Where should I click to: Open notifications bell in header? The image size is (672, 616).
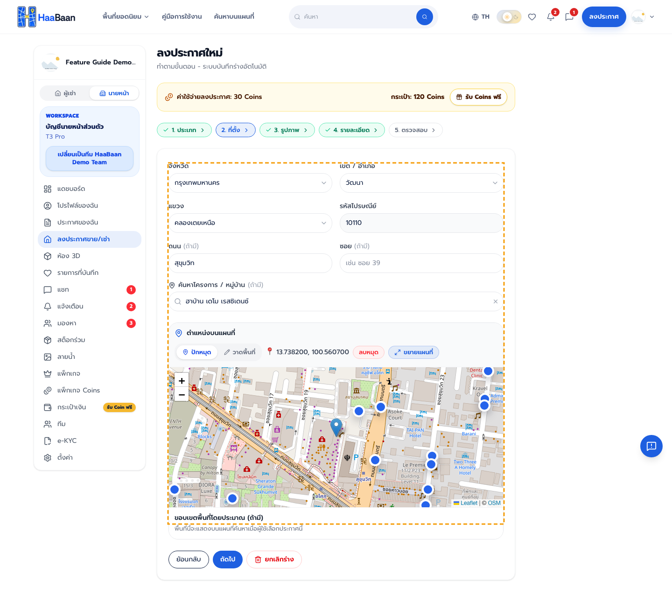[x=551, y=17]
